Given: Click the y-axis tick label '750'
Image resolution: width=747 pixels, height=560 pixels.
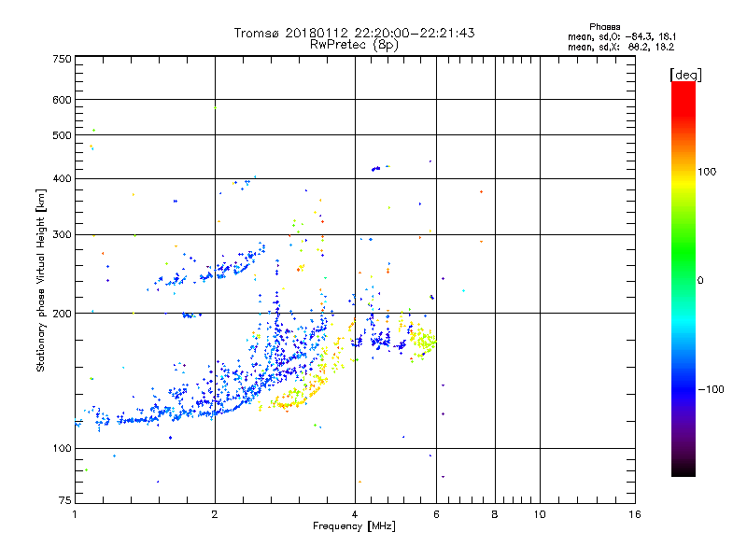Looking at the screenshot, I should tap(62, 59).
